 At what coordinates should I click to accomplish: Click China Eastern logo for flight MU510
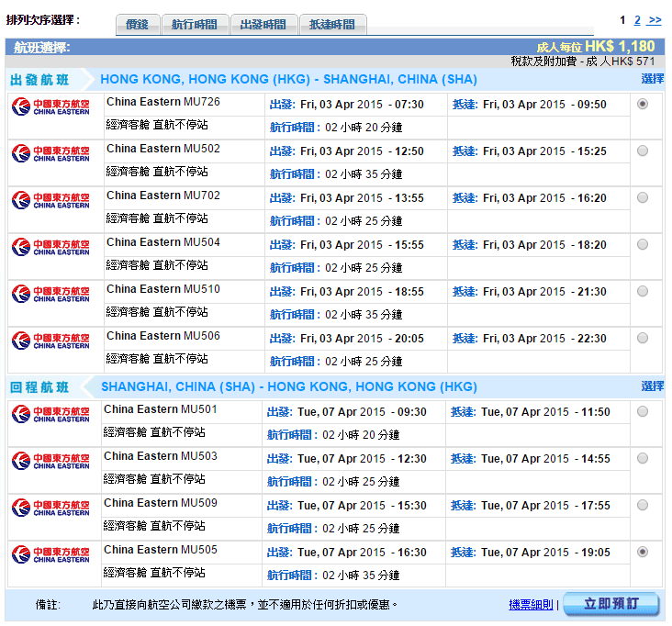point(51,294)
